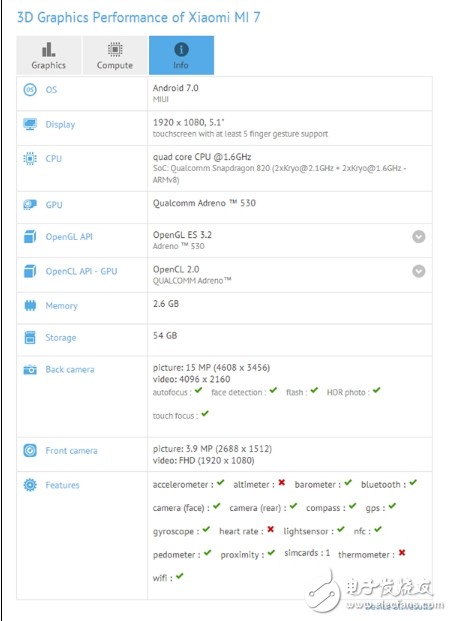452x621 pixels.
Task: Expand the OpenGL ES 3.2 details arrow
Action: click(419, 236)
